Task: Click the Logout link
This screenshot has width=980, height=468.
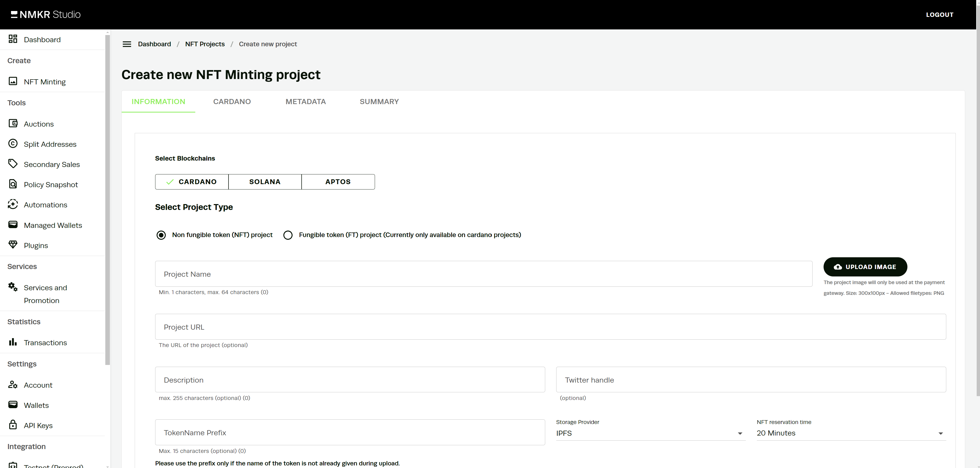Action: [x=939, y=15]
